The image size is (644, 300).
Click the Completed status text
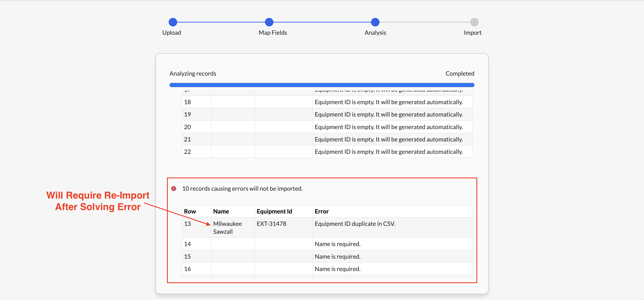tap(460, 74)
